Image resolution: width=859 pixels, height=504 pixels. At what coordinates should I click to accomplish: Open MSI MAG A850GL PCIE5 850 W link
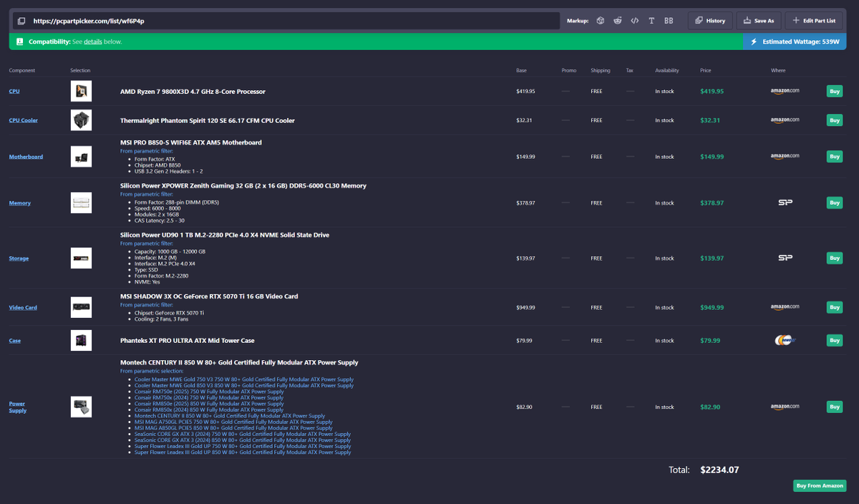coord(233,428)
